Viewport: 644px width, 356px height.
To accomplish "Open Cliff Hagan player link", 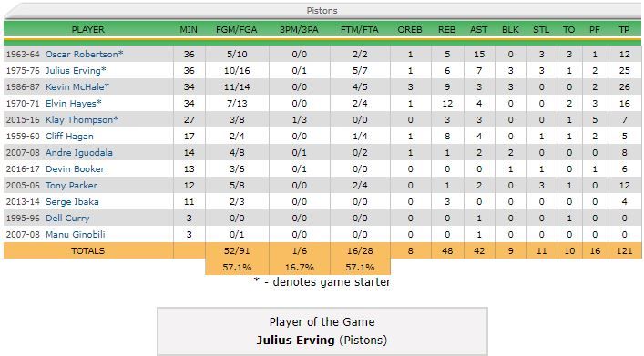I will click(69, 137).
